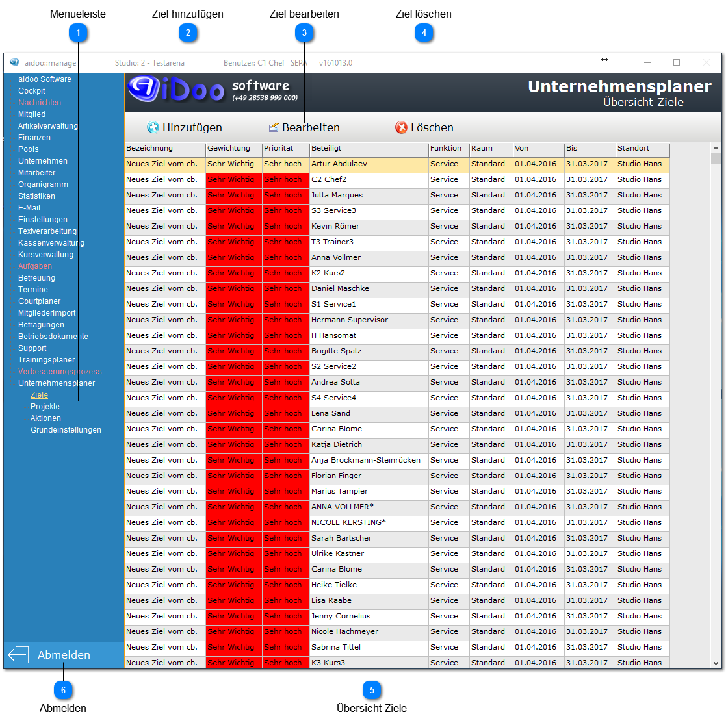
Task: Click the aidoo::manage title bar icon
Action: click(x=14, y=62)
